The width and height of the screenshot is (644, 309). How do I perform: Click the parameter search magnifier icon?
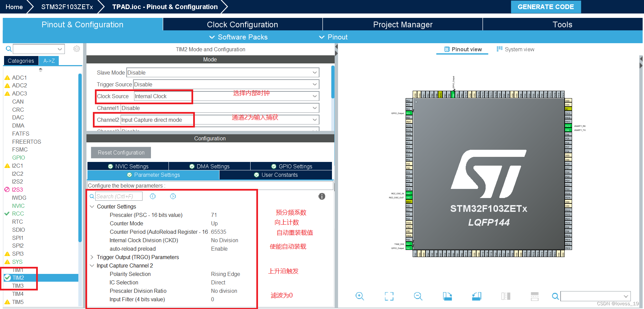click(92, 196)
